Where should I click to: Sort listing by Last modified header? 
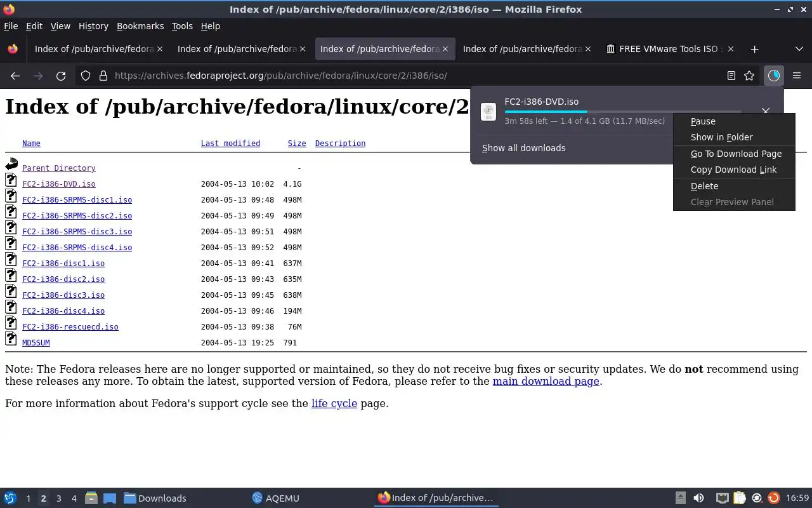(230, 144)
